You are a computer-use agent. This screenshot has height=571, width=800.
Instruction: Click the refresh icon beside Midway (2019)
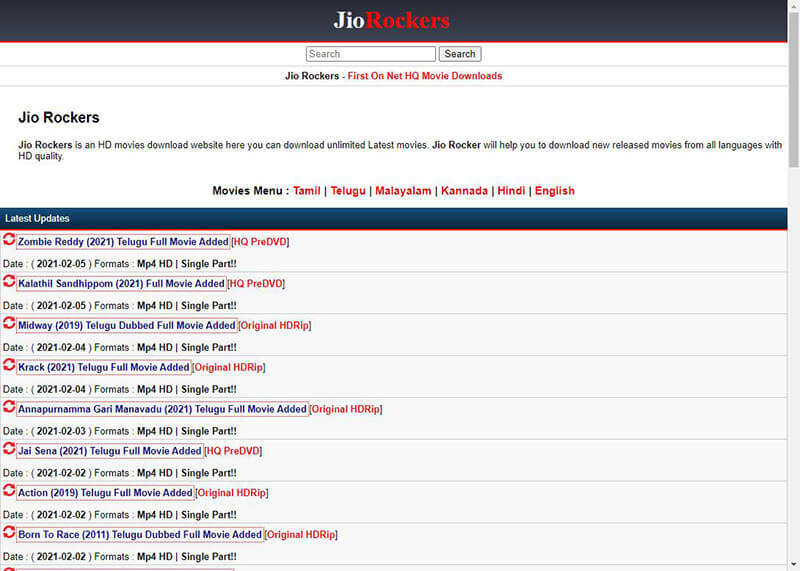point(9,322)
